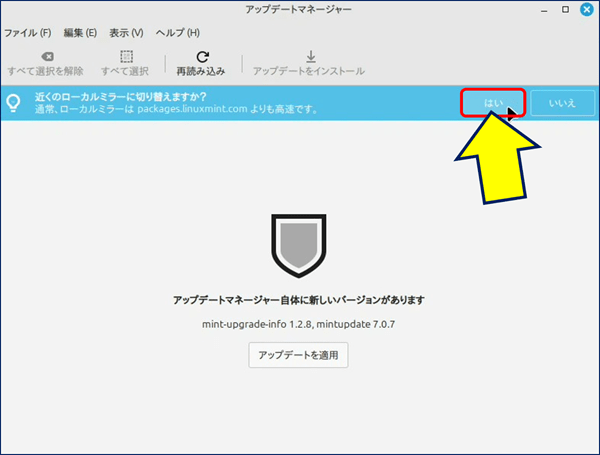Click the アップデートマネージャー自体に新しいバージョンがあります message

[x=299, y=300]
